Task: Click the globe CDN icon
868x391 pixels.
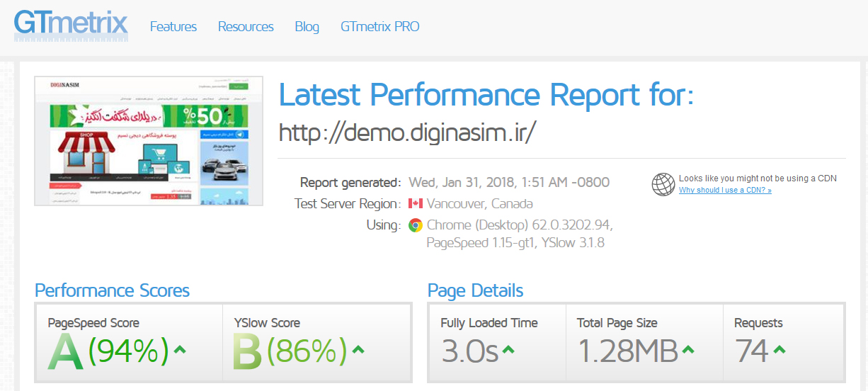Action: coord(663,184)
